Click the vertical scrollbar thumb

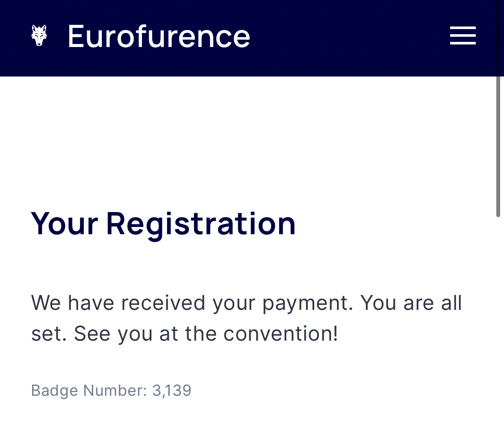pos(498,145)
